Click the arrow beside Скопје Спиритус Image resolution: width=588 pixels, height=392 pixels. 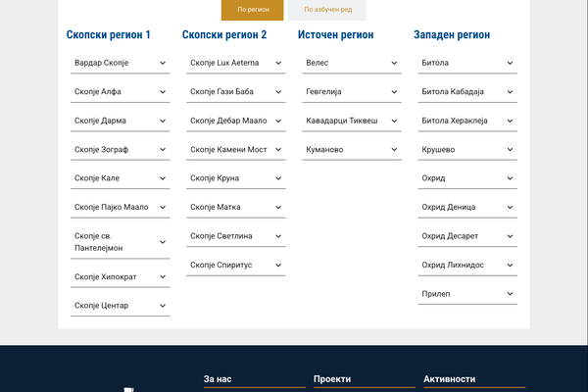278,265
